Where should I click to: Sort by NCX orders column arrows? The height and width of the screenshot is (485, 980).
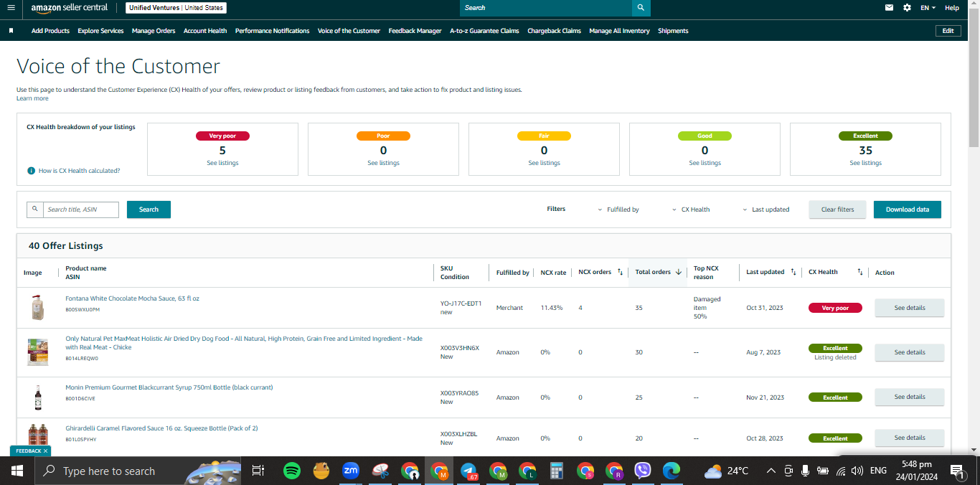click(x=620, y=272)
